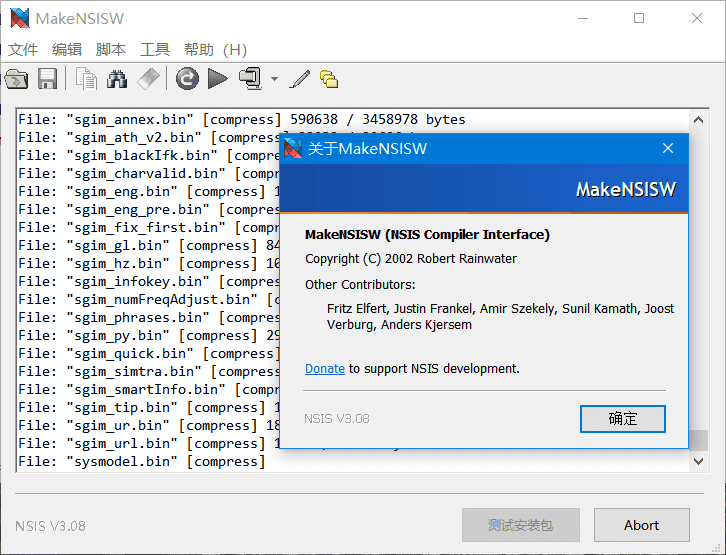
Task: Click the Load Script folder icon
Action: click(x=16, y=78)
